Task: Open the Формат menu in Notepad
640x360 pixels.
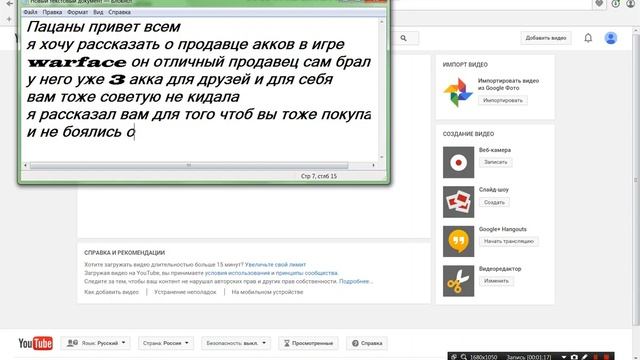Action: 77,12
